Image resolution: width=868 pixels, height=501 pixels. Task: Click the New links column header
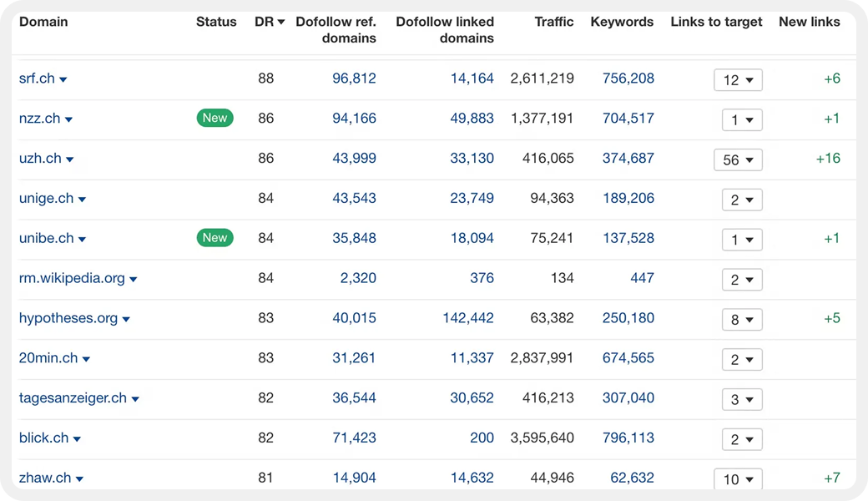point(810,23)
